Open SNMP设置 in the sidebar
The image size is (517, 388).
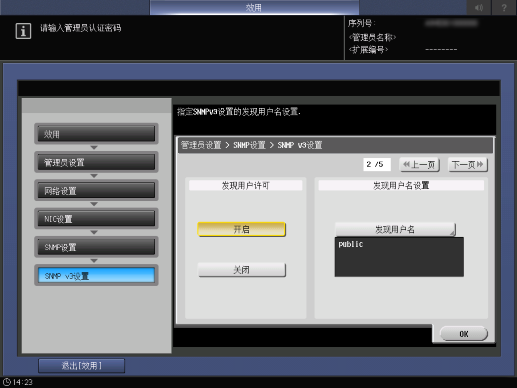coord(96,247)
